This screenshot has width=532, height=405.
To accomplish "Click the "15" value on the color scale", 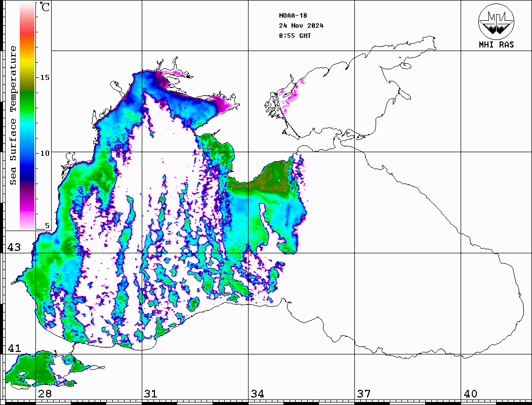I will 45,77.
